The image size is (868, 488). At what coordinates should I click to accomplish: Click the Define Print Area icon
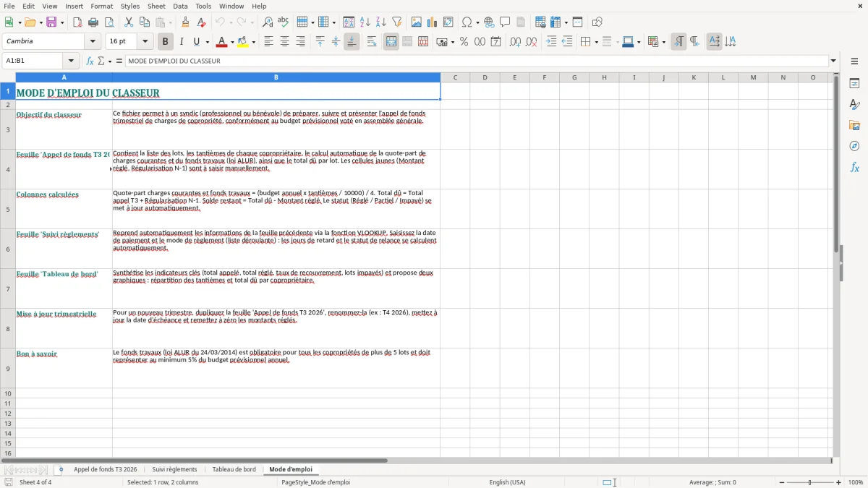tap(540, 22)
